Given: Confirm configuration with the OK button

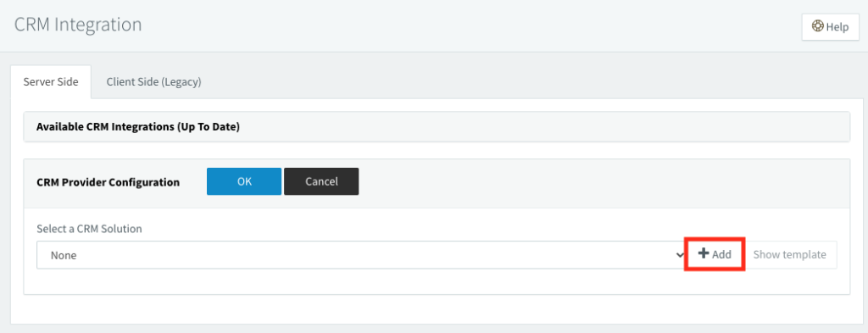Looking at the screenshot, I should point(244,181).
